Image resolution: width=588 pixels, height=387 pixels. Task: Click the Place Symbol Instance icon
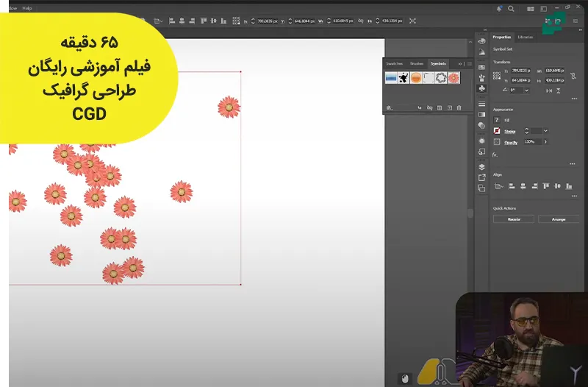[420, 107]
